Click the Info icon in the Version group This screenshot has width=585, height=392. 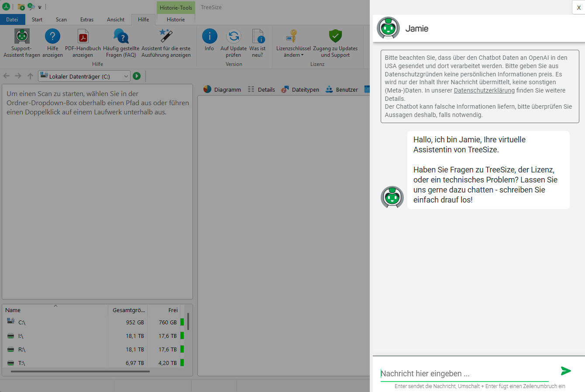click(x=210, y=36)
